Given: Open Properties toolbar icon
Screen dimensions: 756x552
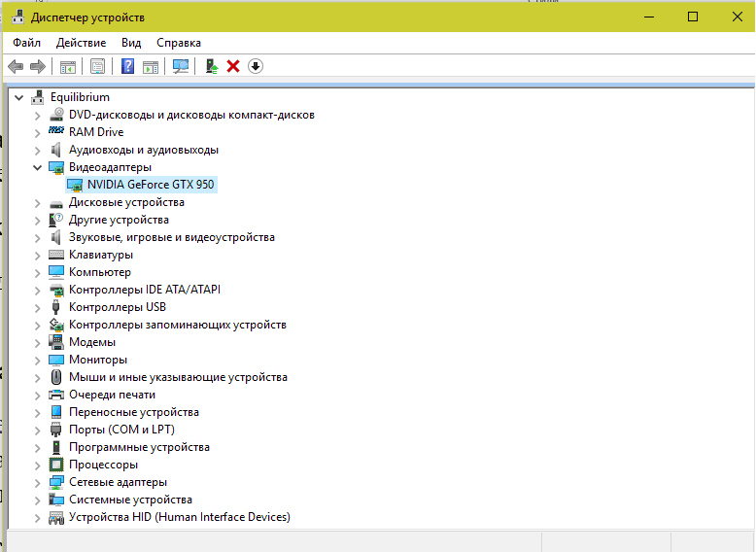Looking at the screenshot, I should (97, 66).
